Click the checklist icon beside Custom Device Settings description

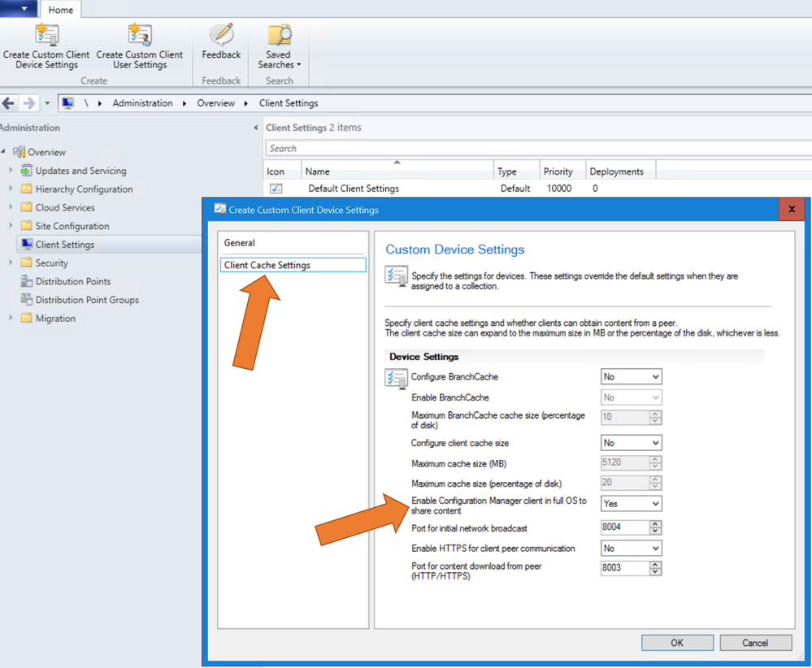396,276
